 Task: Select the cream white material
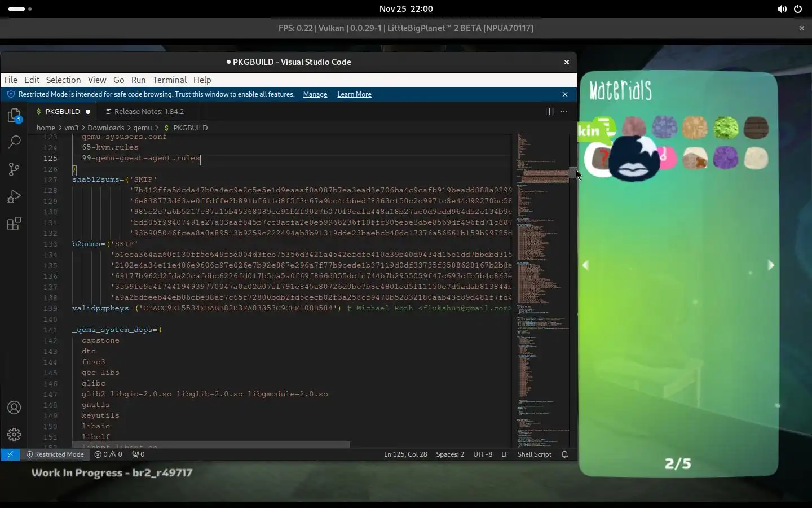click(x=756, y=158)
